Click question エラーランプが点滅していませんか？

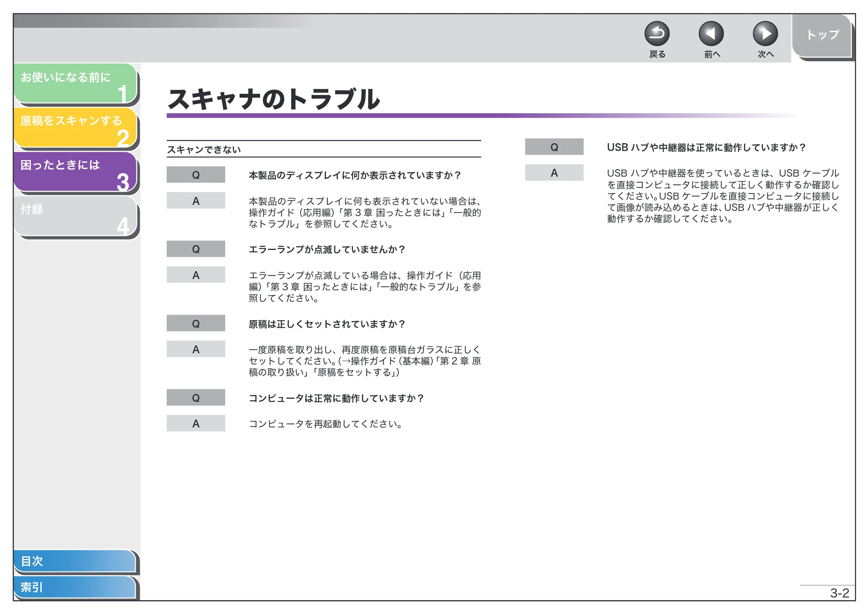pyautogui.click(x=327, y=250)
